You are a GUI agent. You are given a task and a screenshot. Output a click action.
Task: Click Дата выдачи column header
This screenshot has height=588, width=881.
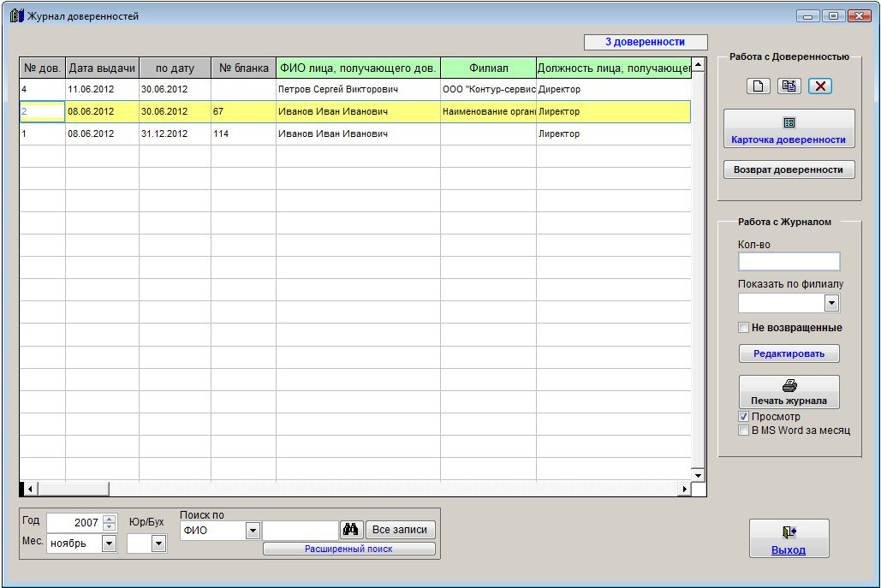pyautogui.click(x=102, y=68)
